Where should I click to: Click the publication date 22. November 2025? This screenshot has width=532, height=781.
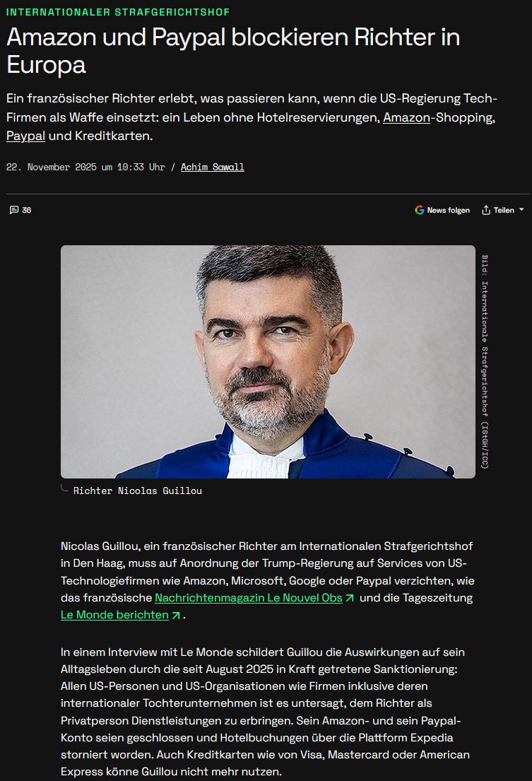tap(52, 167)
